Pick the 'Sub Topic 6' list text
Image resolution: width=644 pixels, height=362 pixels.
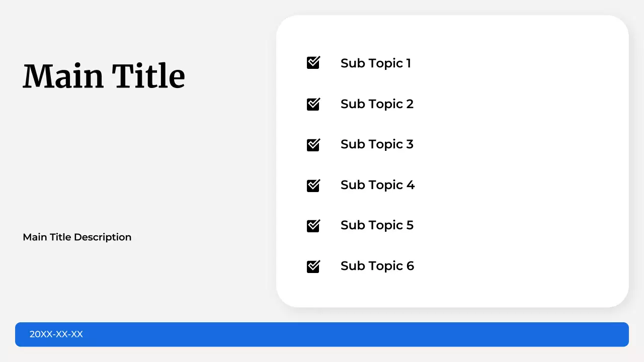tap(377, 266)
